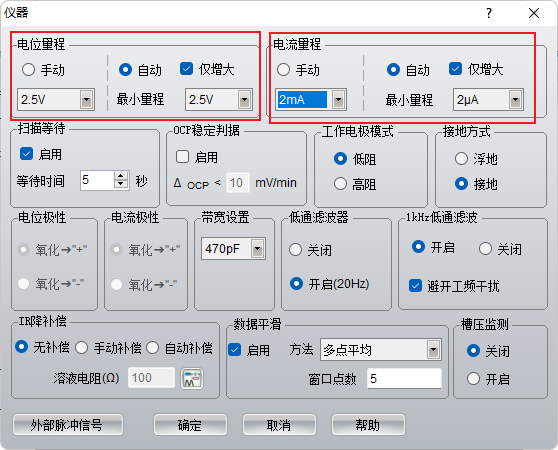The height and width of the screenshot is (450, 558).
Task: Open 最小量程 2μA dropdown
Action: 515,100
